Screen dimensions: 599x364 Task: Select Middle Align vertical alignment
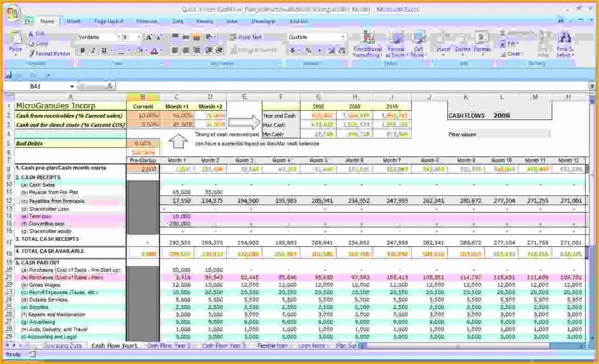tap(186, 37)
